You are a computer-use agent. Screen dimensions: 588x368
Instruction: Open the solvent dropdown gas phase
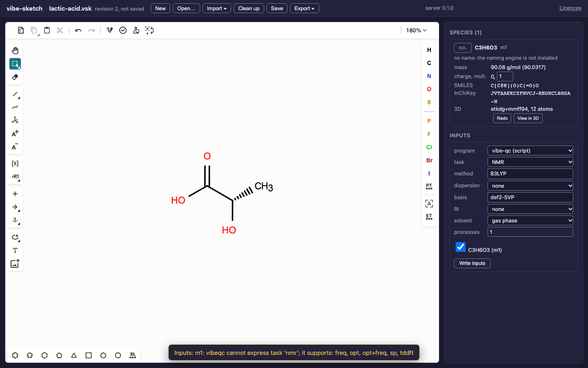(530, 220)
